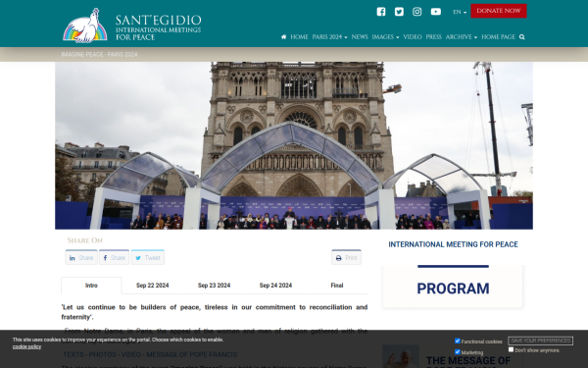Click the Sant'Egidio dove rainbow logo
588x368 pixels.
pos(85,26)
